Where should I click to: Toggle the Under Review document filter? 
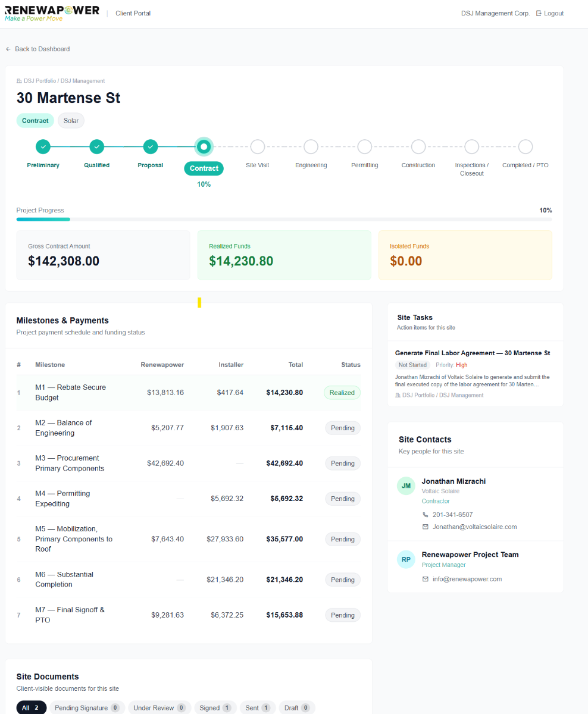[159, 707]
